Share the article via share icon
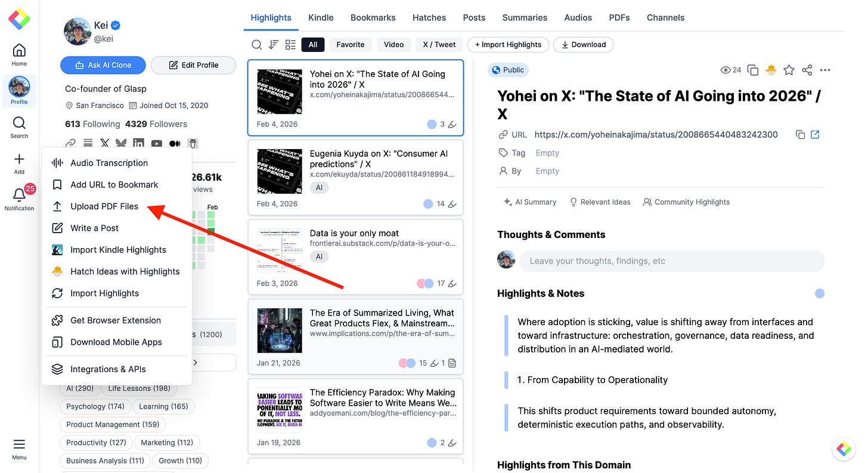This screenshot has width=868, height=473. [807, 70]
